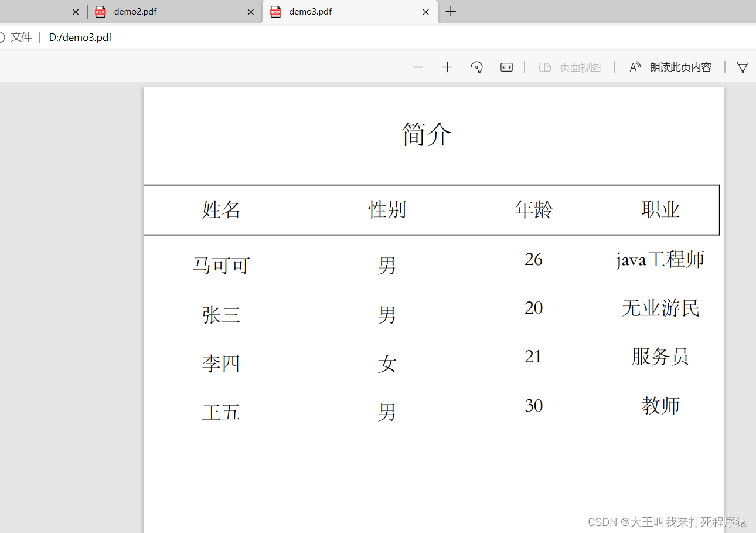Click the age value 21

(x=534, y=357)
